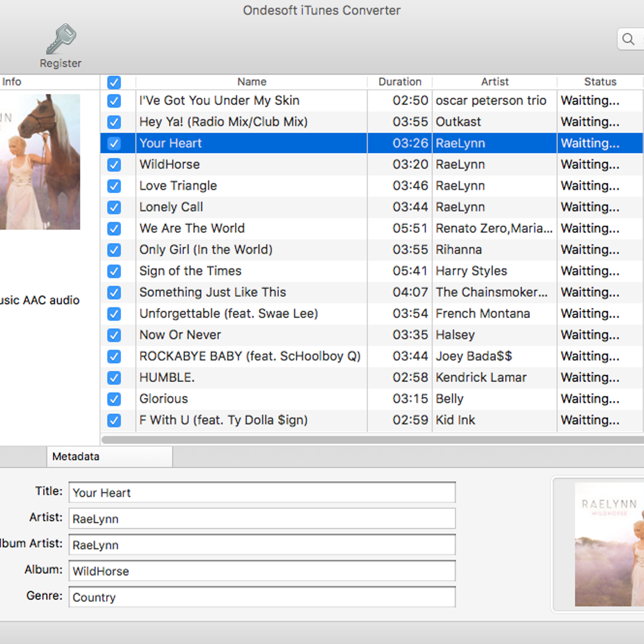Toggle checkbox for F With U
644x644 pixels.
[114, 421]
